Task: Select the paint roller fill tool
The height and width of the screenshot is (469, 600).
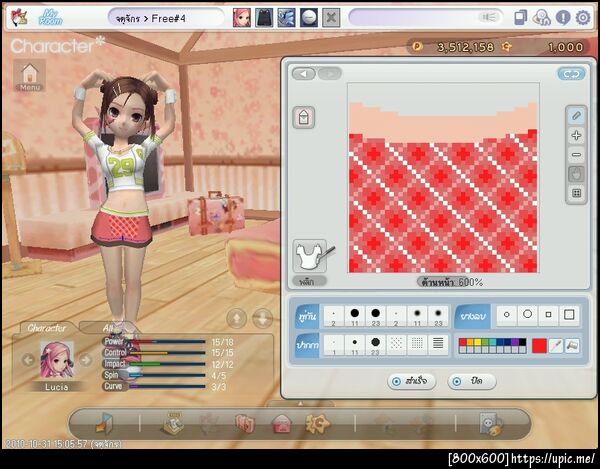Action: 572,346
